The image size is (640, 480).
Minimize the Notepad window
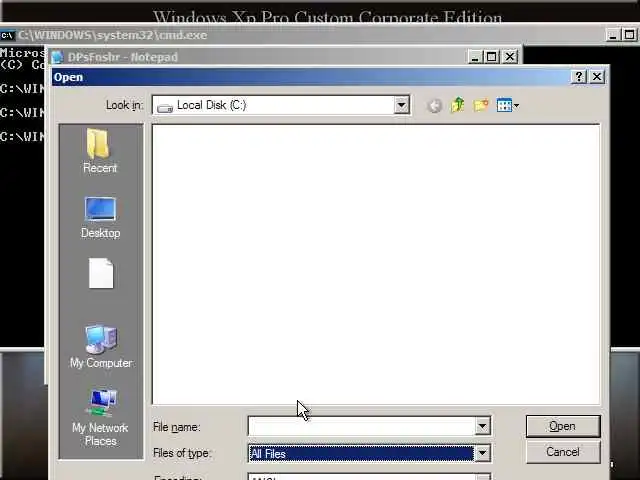(x=475, y=57)
